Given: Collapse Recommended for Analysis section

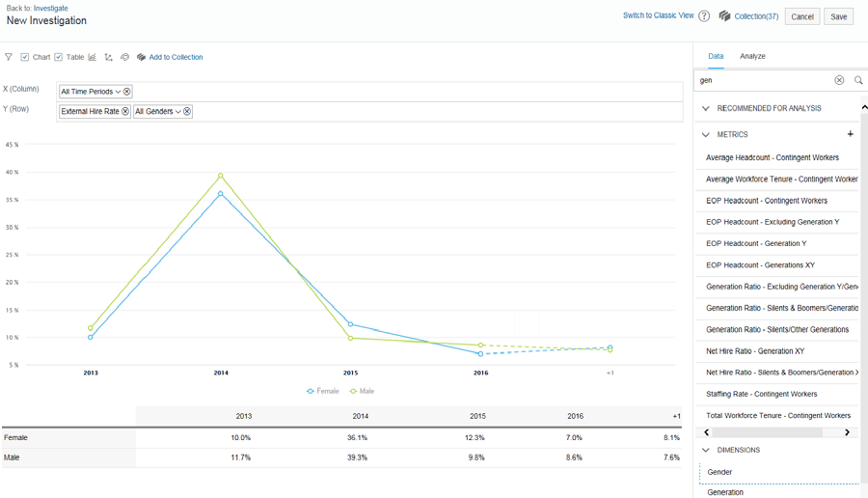Looking at the screenshot, I should coord(706,108).
